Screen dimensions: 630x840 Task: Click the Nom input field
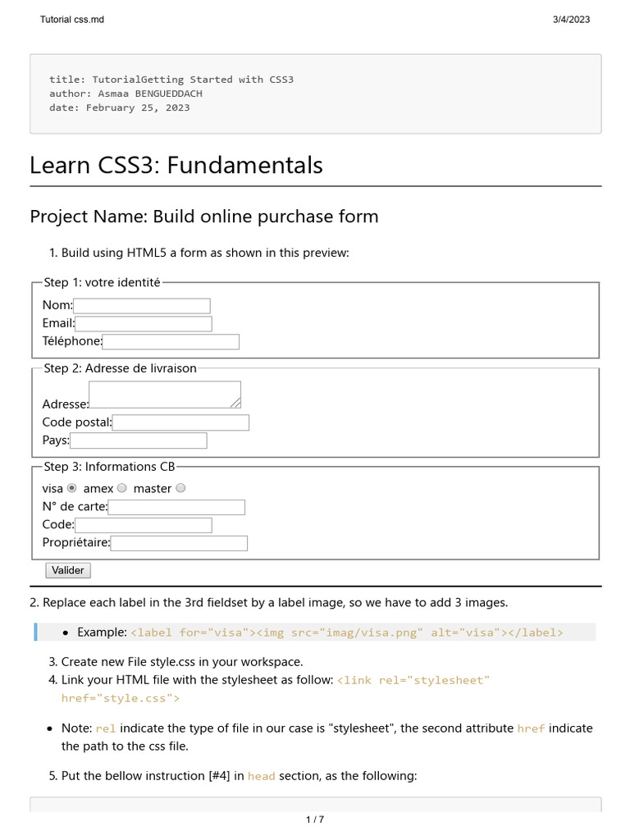pyautogui.click(x=142, y=306)
